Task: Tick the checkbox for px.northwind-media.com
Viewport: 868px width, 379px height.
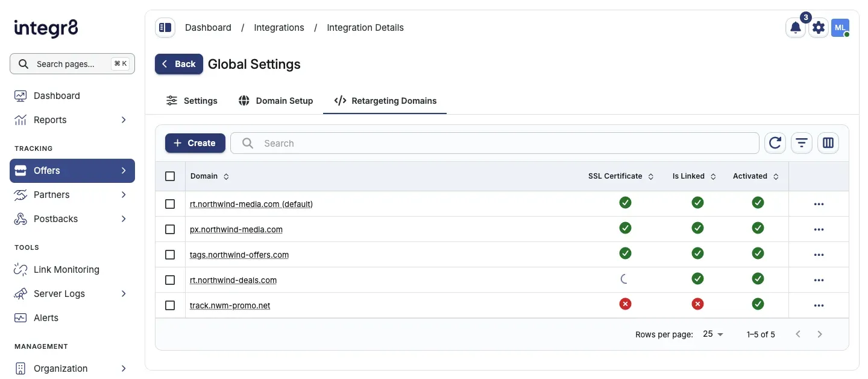Action: 170,229
